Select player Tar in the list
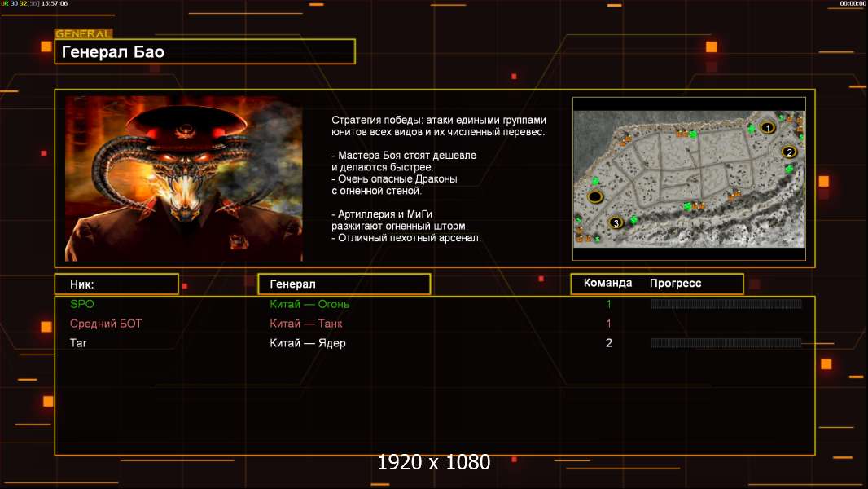The height and width of the screenshot is (489, 868). 78,343
